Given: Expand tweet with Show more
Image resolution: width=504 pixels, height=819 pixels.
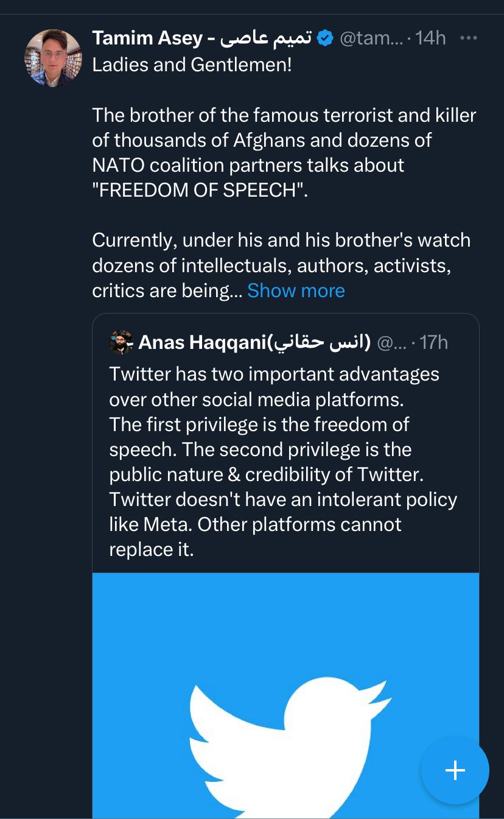Looking at the screenshot, I should click(296, 290).
